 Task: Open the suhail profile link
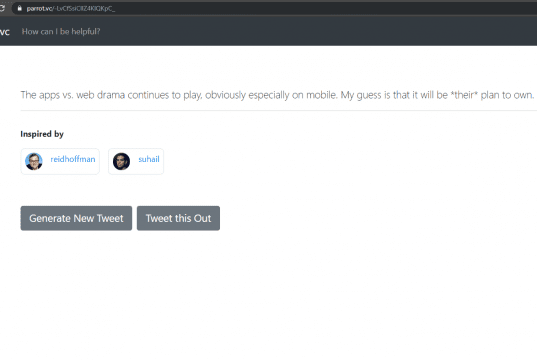(x=149, y=159)
